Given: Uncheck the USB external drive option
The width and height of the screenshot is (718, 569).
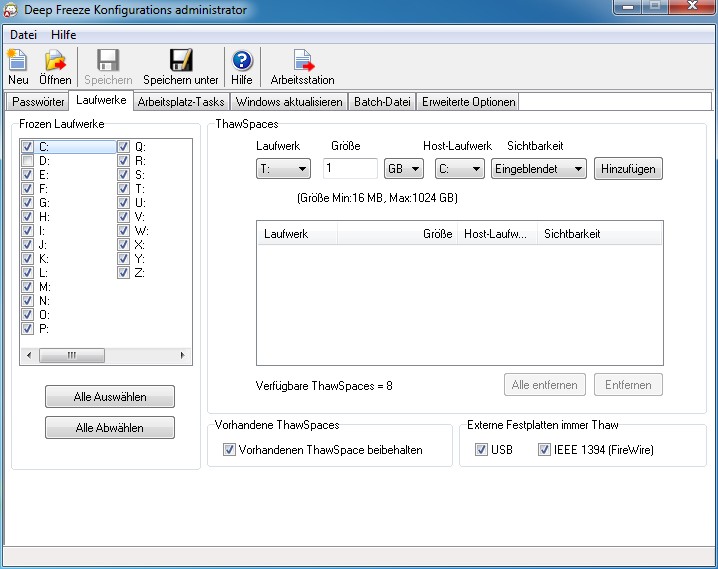Looking at the screenshot, I should (481, 450).
